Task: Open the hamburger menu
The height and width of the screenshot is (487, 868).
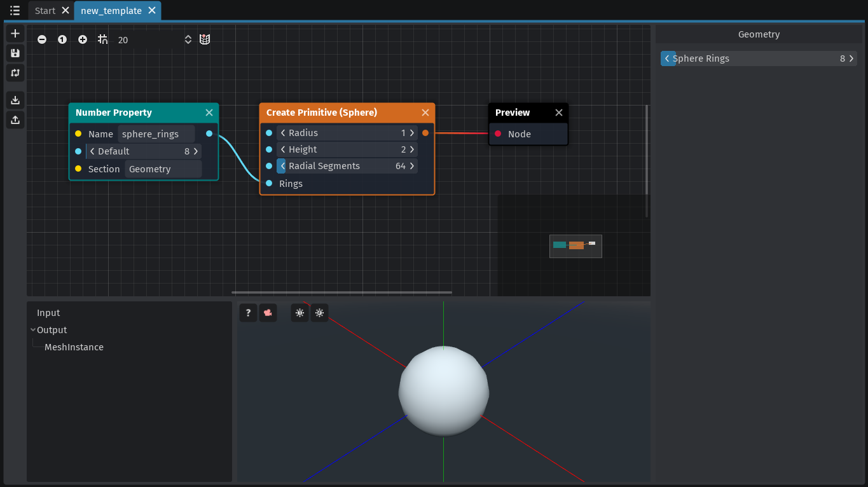Action: pyautogui.click(x=14, y=10)
